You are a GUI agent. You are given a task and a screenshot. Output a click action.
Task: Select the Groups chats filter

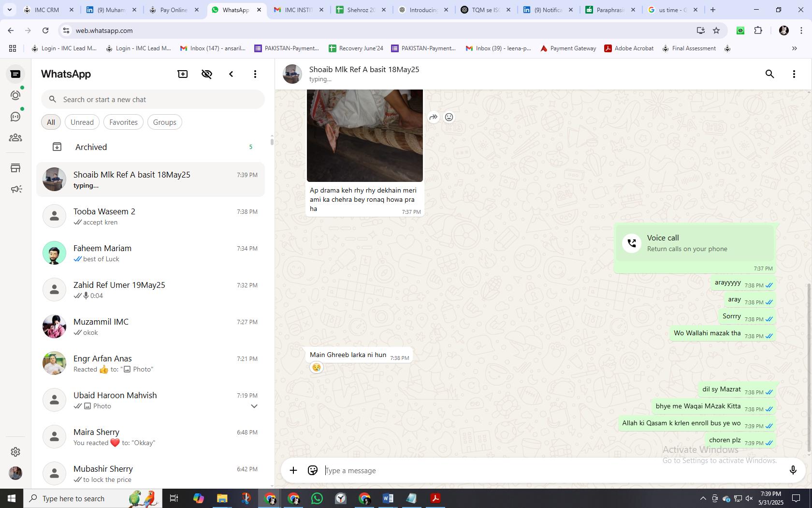165,122
